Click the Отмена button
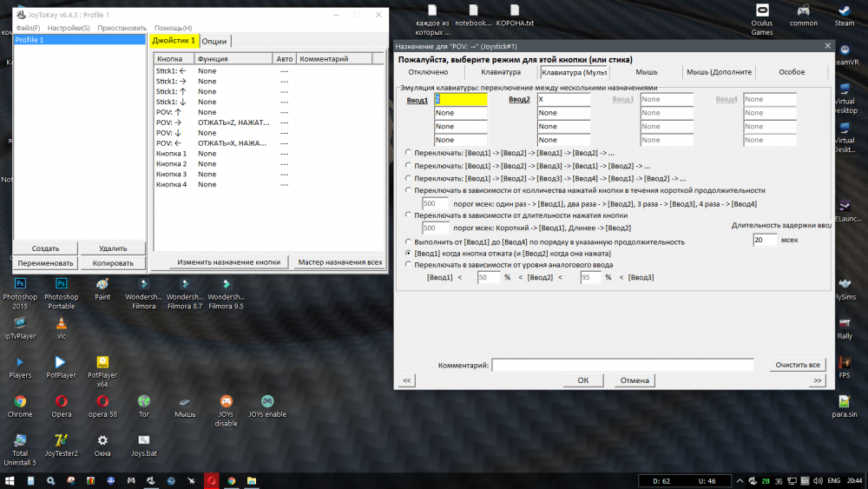 (x=635, y=380)
